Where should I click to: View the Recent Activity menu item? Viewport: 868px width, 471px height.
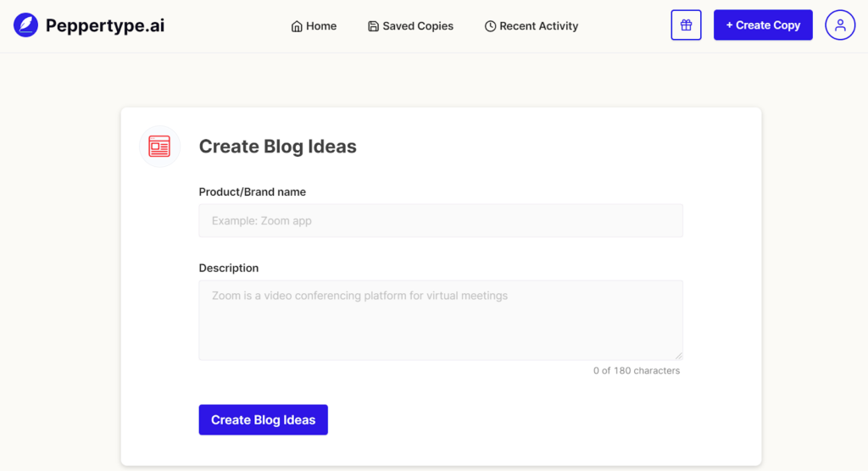coord(538,26)
